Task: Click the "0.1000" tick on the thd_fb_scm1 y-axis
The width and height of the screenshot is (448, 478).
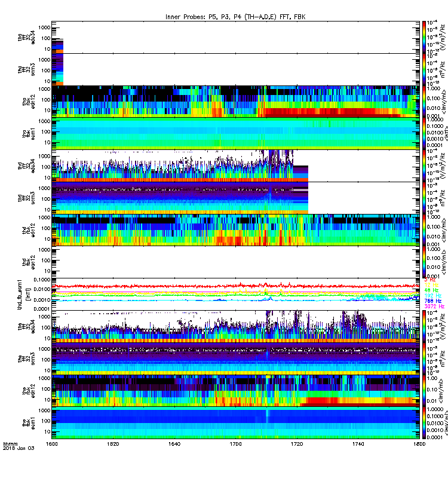Action: click(x=42, y=280)
